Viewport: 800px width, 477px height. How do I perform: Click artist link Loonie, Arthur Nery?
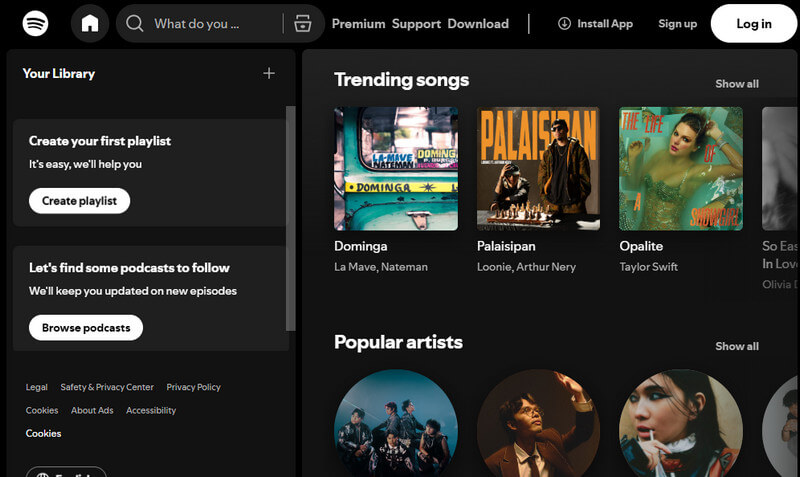click(527, 267)
